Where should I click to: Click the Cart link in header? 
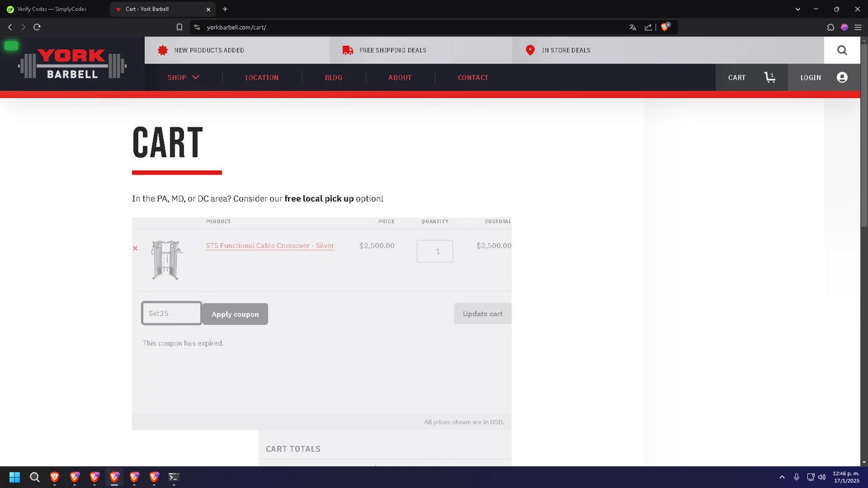(x=737, y=77)
